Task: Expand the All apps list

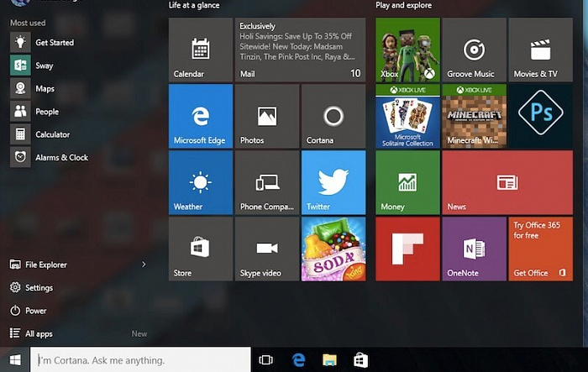Action: pos(39,333)
